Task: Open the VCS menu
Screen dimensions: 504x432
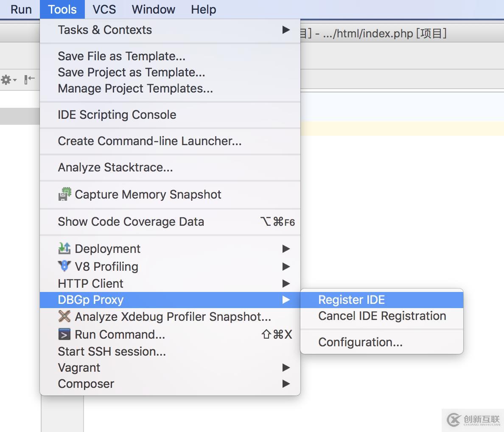Action: pos(104,9)
